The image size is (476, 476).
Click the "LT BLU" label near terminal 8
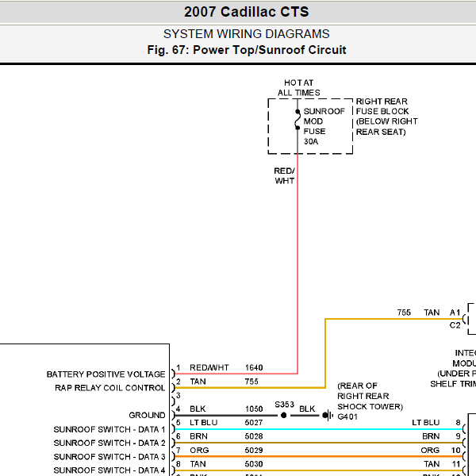pos(425,423)
